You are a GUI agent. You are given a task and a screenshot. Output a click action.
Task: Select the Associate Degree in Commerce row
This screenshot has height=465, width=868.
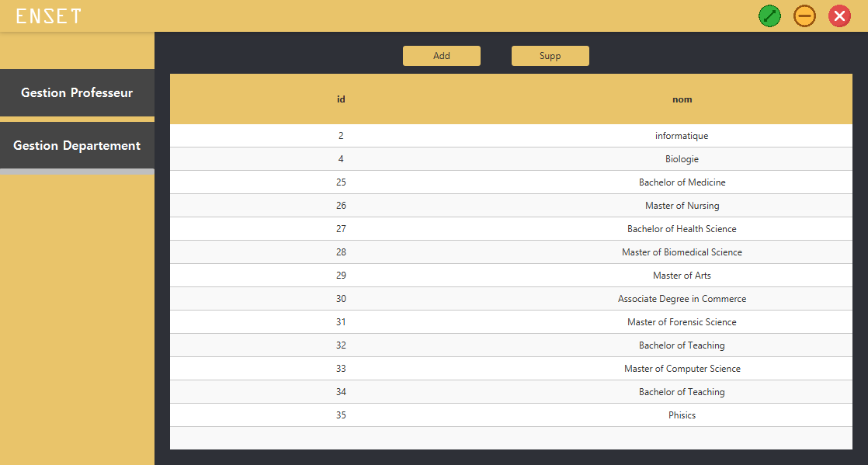point(511,298)
